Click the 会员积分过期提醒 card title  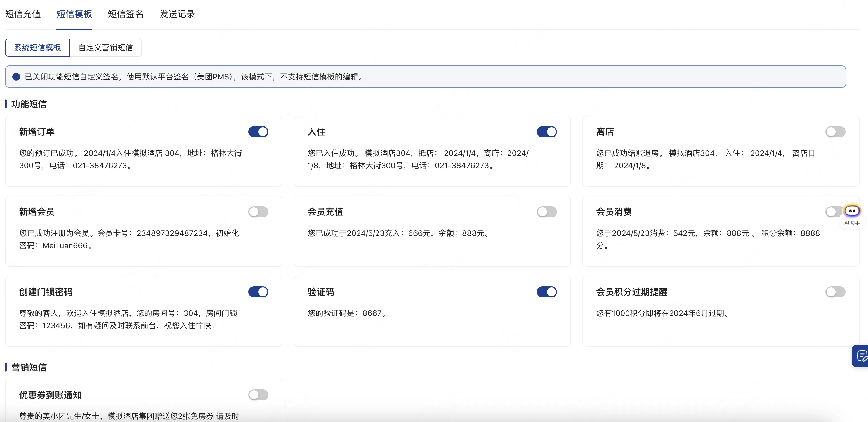coord(632,292)
